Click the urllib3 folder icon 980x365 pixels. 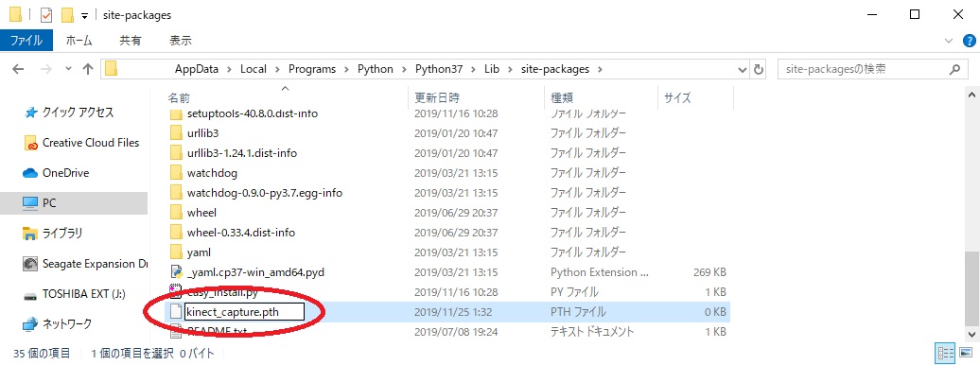click(176, 133)
